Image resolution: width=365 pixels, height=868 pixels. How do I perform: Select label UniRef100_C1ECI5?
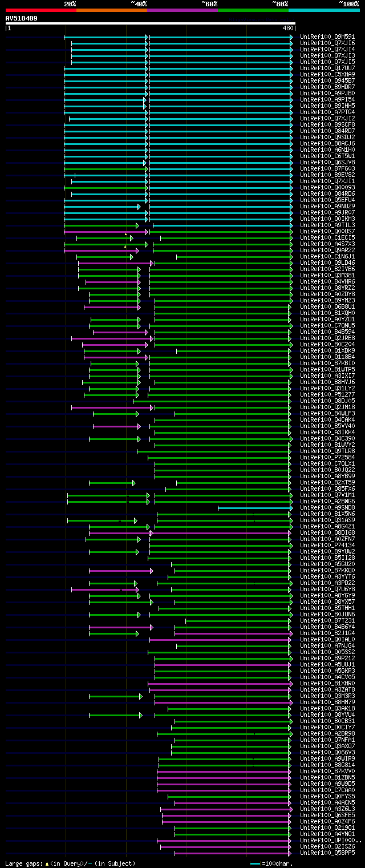tap(327, 237)
